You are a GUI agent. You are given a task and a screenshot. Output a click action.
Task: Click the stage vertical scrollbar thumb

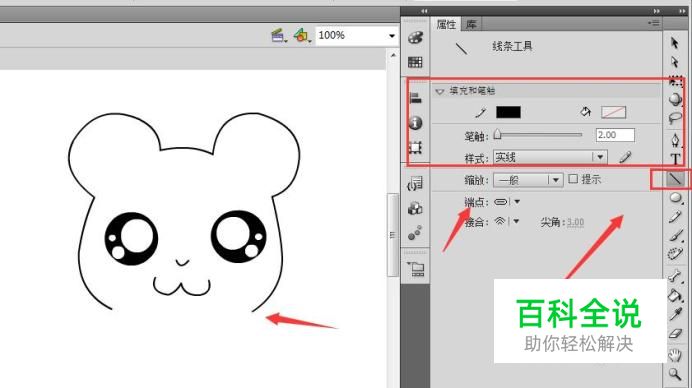point(393,235)
